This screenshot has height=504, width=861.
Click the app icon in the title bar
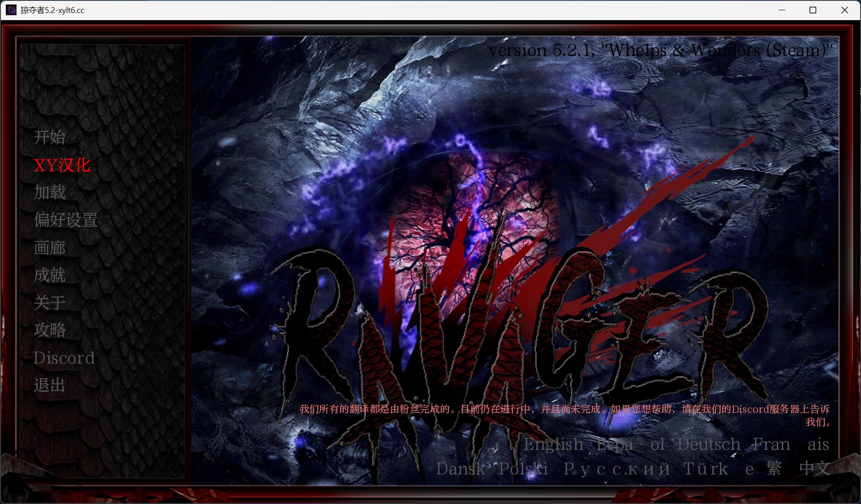pyautogui.click(x=11, y=10)
